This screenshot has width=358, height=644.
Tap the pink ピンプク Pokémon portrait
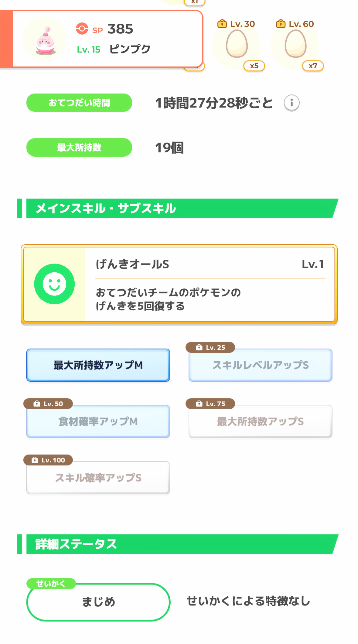(x=45, y=39)
